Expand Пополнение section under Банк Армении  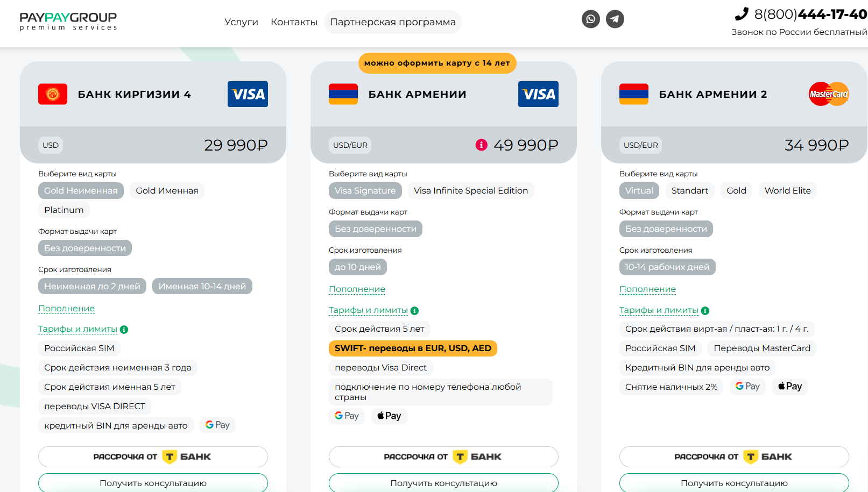tap(357, 289)
